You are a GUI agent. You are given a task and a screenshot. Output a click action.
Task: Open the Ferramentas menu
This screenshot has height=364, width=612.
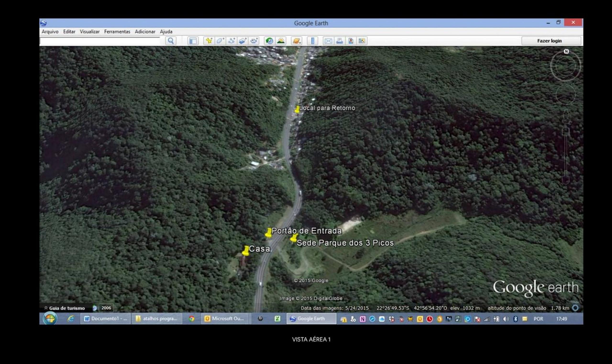point(117,32)
